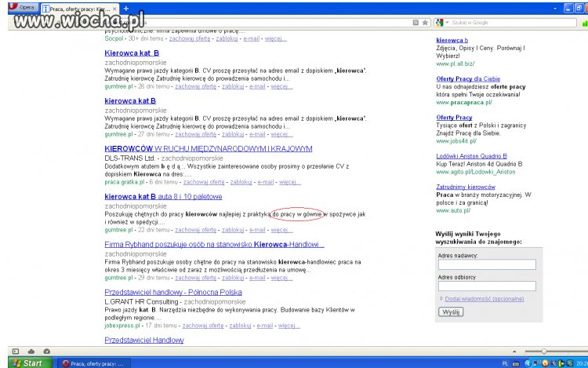The height and width of the screenshot is (368, 588).
Task: Click zablokuj in the Socpol row
Action: 227,38
